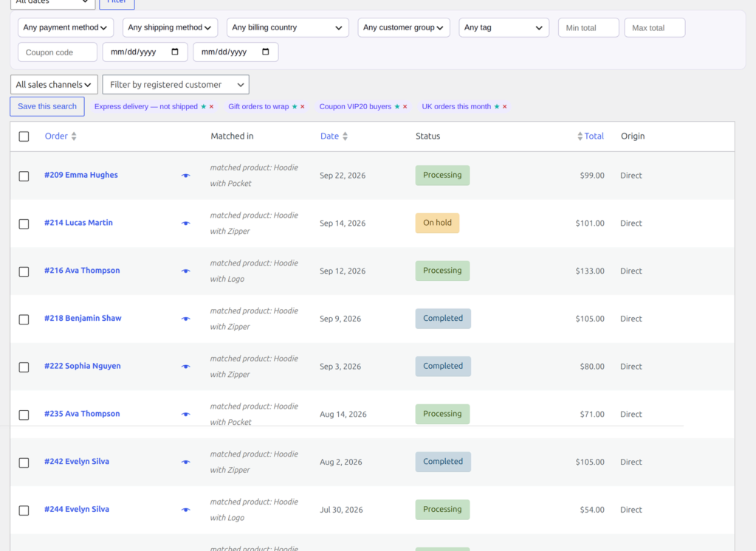Sort by Order column arrows
The height and width of the screenshot is (551, 756).
(74, 136)
